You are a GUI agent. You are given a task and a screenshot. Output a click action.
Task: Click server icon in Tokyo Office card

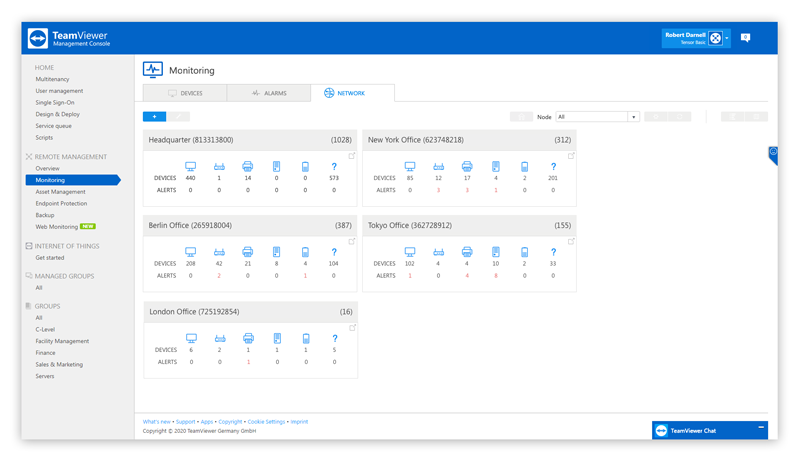coord(495,253)
